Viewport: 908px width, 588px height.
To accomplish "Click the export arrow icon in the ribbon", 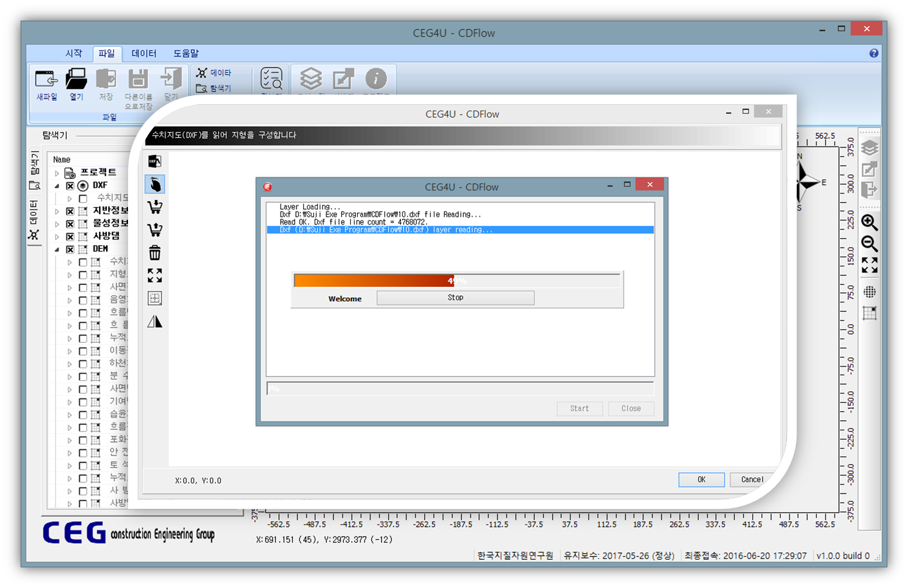I will pos(343,79).
